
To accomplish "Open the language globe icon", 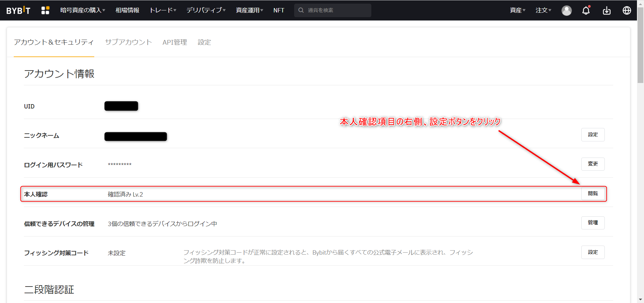I will (x=627, y=10).
